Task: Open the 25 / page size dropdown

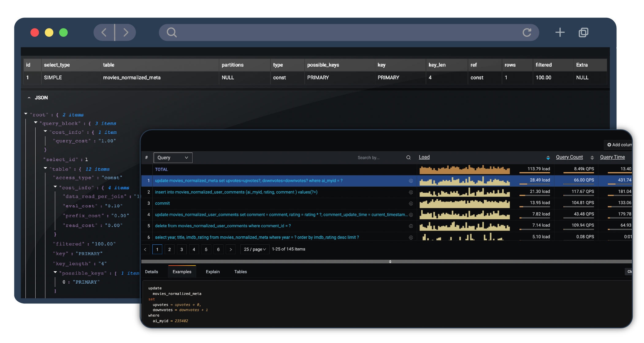Action: click(255, 250)
